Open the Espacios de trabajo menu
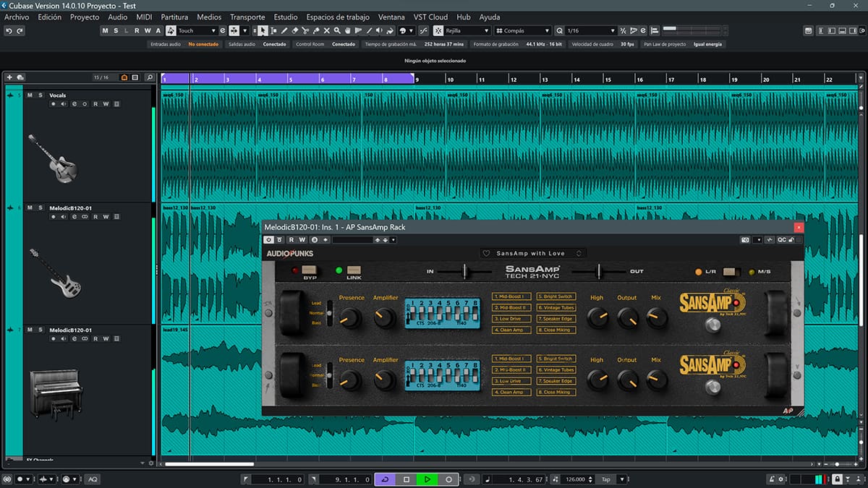The image size is (868, 488). point(338,17)
